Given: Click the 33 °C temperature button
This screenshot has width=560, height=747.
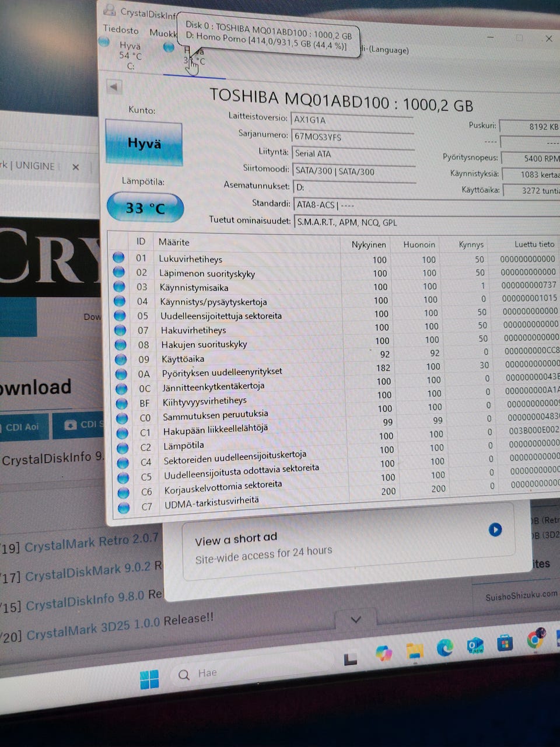Looking at the screenshot, I should (145, 207).
